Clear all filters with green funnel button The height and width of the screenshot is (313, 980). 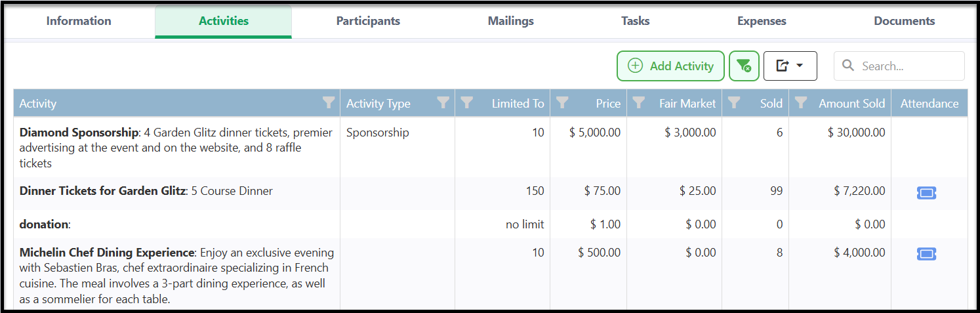pyautogui.click(x=744, y=66)
